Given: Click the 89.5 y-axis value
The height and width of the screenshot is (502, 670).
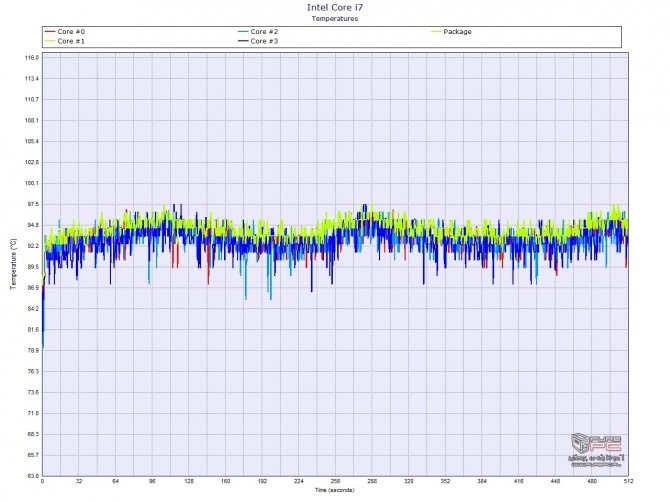Looking at the screenshot, I should click(x=33, y=267).
